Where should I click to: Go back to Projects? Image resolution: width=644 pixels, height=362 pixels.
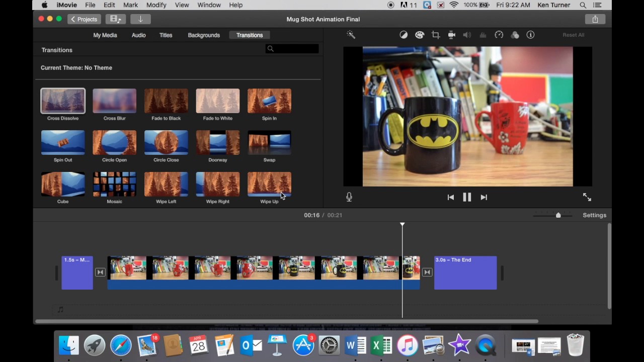coord(84,19)
